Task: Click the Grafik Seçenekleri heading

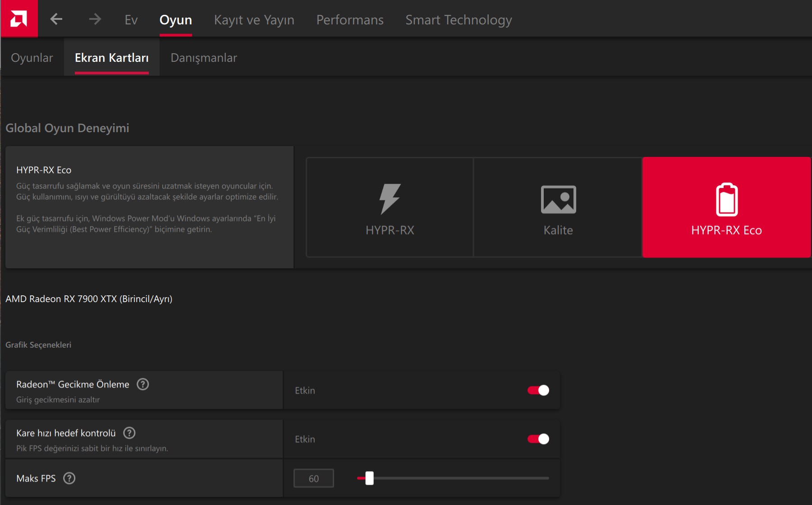Action: [x=38, y=345]
